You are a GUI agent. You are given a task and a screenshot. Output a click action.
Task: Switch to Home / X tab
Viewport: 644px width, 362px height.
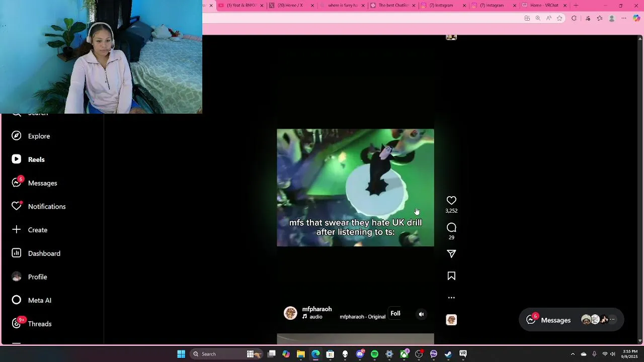tap(291, 6)
